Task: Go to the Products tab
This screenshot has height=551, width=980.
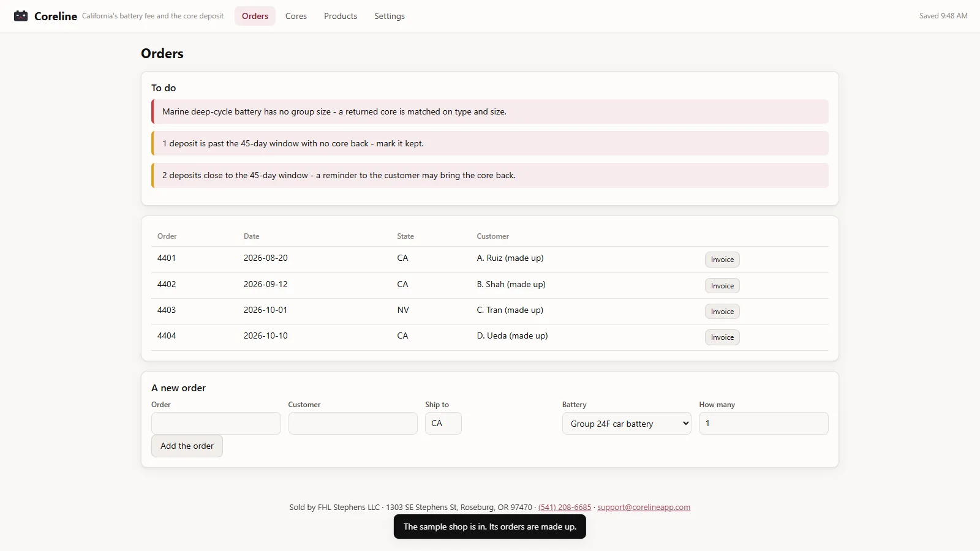Action: pos(341,16)
